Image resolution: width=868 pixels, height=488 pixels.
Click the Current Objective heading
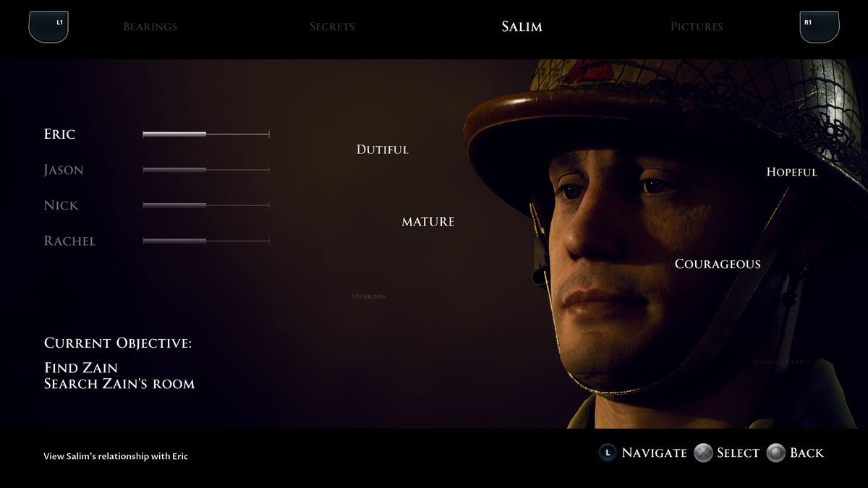pyautogui.click(x=118, y=343)
